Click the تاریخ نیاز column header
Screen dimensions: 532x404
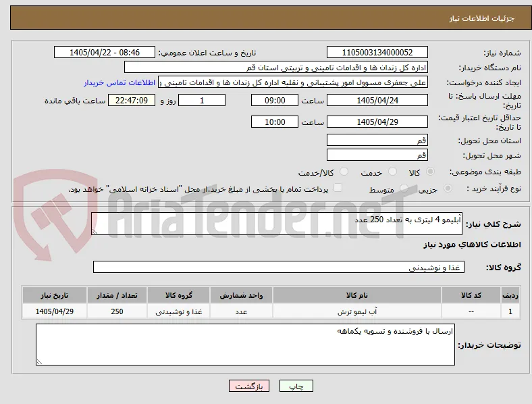[55, 295]
